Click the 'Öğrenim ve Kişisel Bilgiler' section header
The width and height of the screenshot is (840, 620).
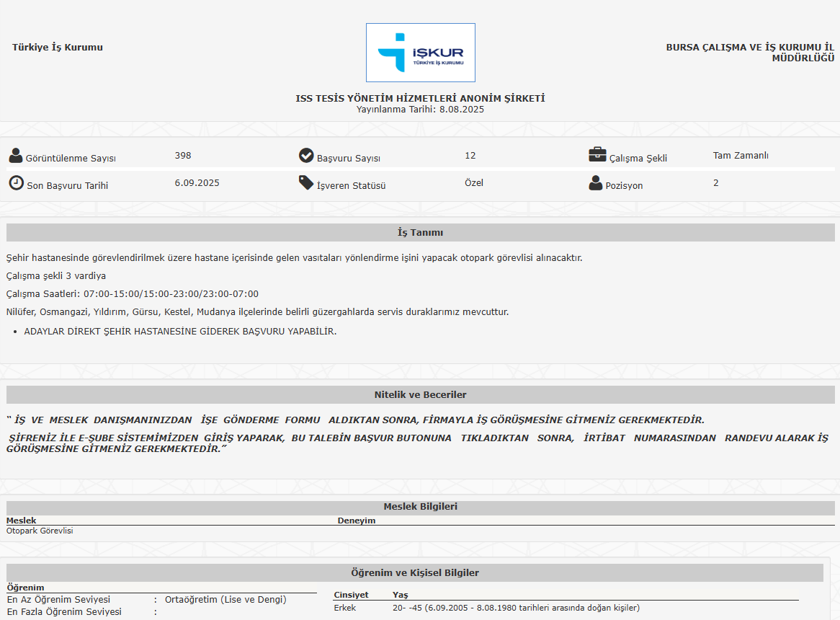pos(415,573)
